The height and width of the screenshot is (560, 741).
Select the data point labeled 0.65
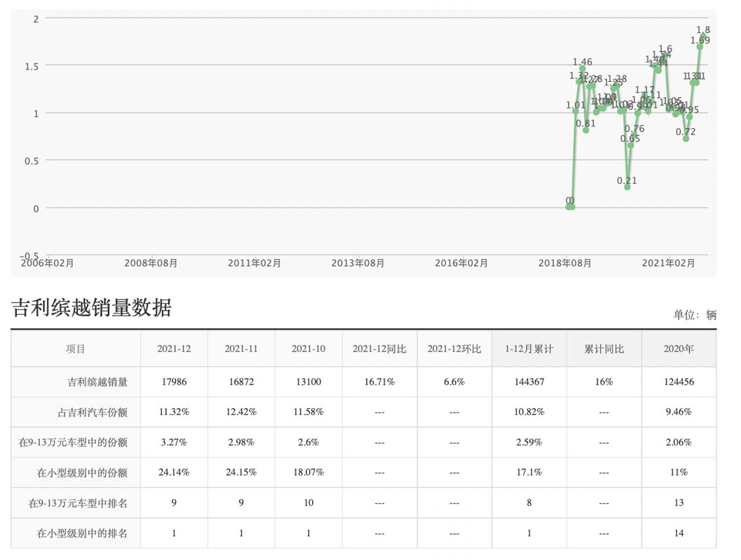click(631, 146)
